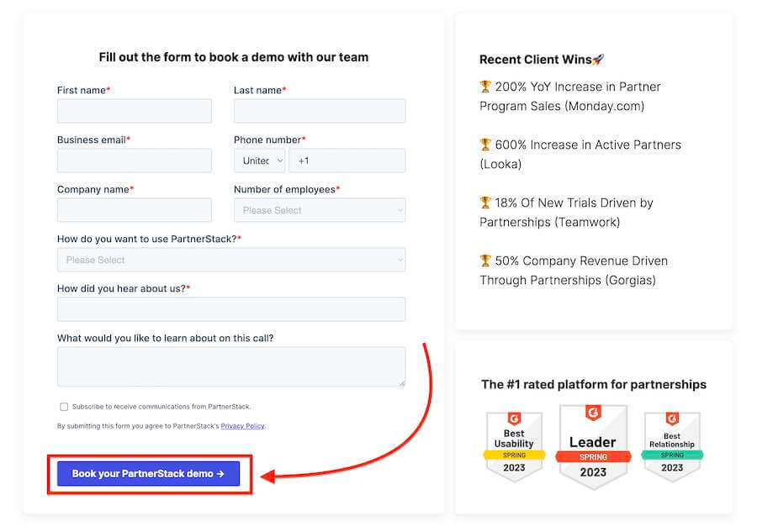Tick the subscribe to communications checkbox
This screenshot has height=532, width=757.
[x=64, y=407]
